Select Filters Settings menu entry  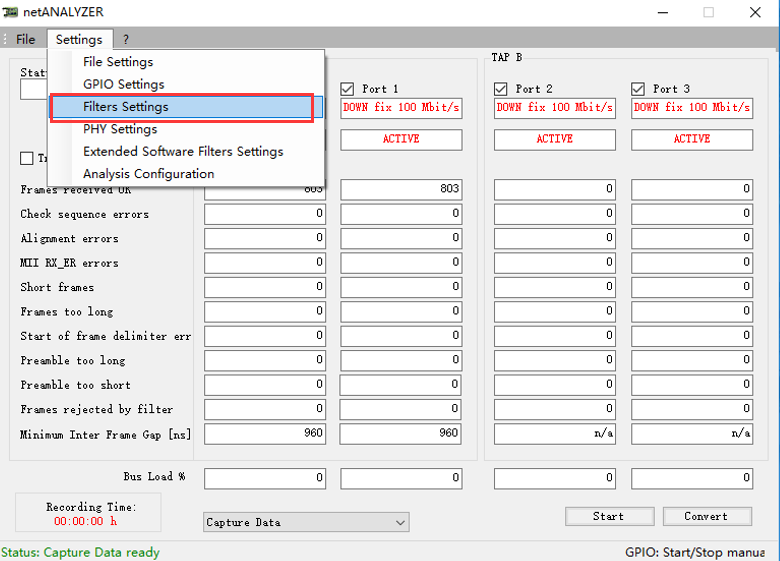(186, 107)
